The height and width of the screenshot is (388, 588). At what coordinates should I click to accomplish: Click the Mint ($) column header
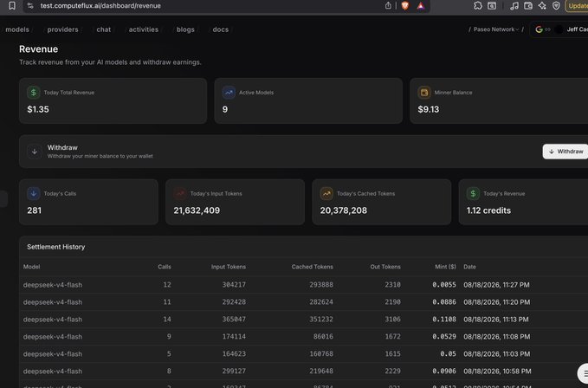coord(445,267)
